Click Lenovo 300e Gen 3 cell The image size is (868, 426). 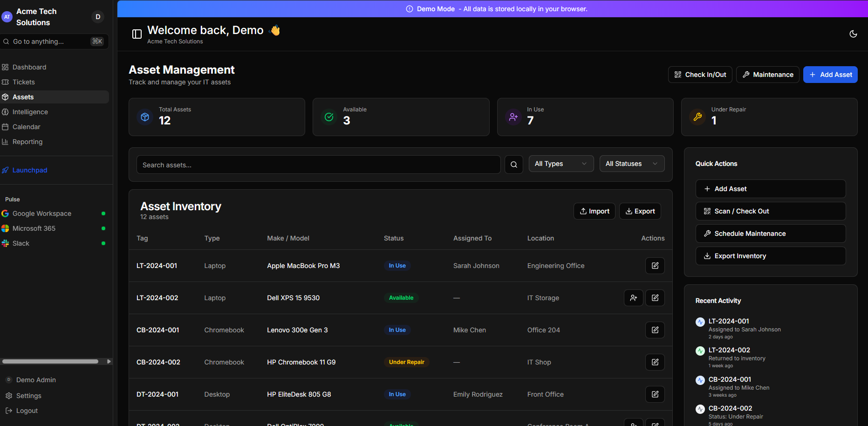click(297, 330)
